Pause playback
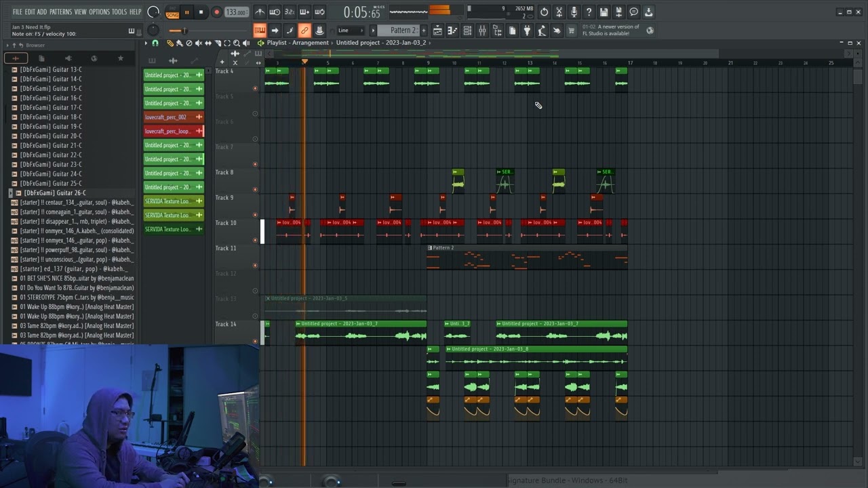The width and height of the screenshot is (868, 488). [186, 12]
